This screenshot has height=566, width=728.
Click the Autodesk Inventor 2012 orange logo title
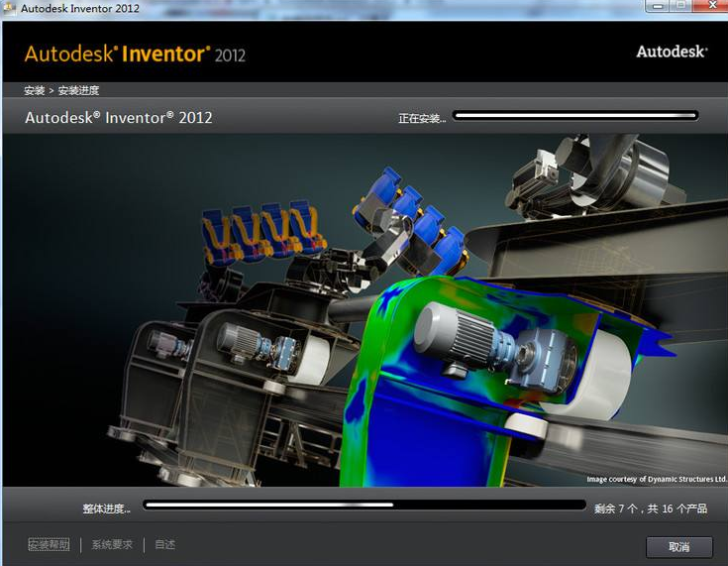tap(135, 55)
